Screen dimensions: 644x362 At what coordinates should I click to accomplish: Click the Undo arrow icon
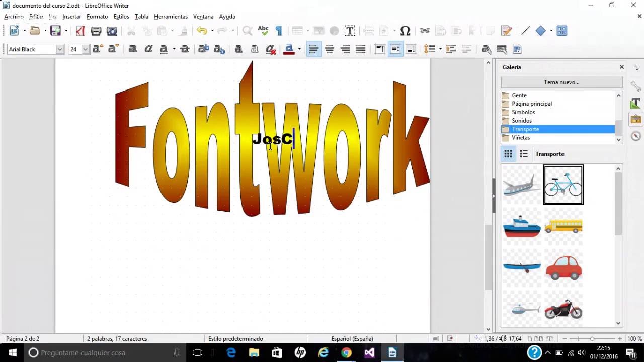click(x=202, y=31)
